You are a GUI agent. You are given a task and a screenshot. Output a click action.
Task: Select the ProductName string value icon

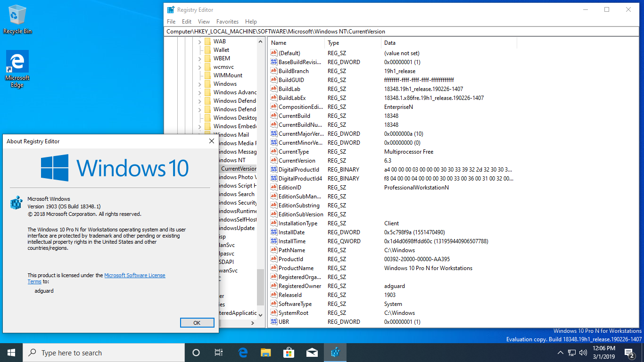click(274, 268)
